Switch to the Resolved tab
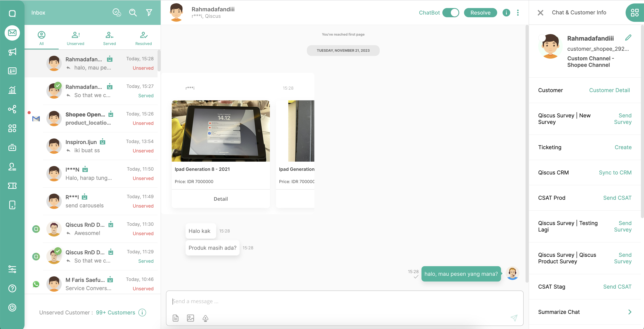This screenshot has width=644, height=329. (x=144, y=38)
